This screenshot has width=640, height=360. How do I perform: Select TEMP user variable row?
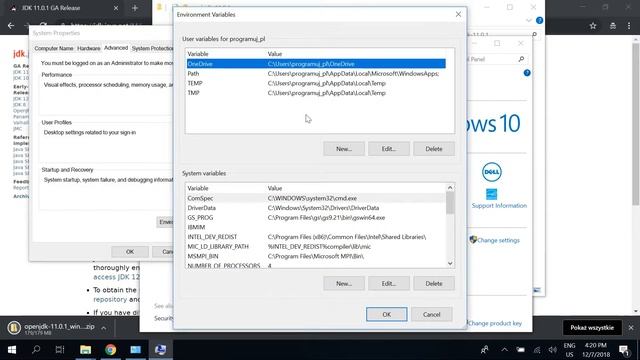[316, 83]
